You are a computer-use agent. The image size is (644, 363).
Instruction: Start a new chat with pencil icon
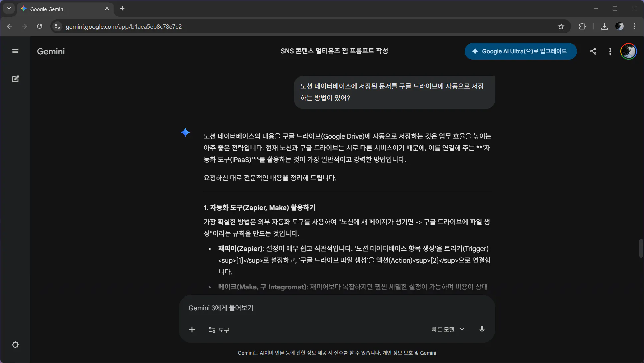coord(15,79)
